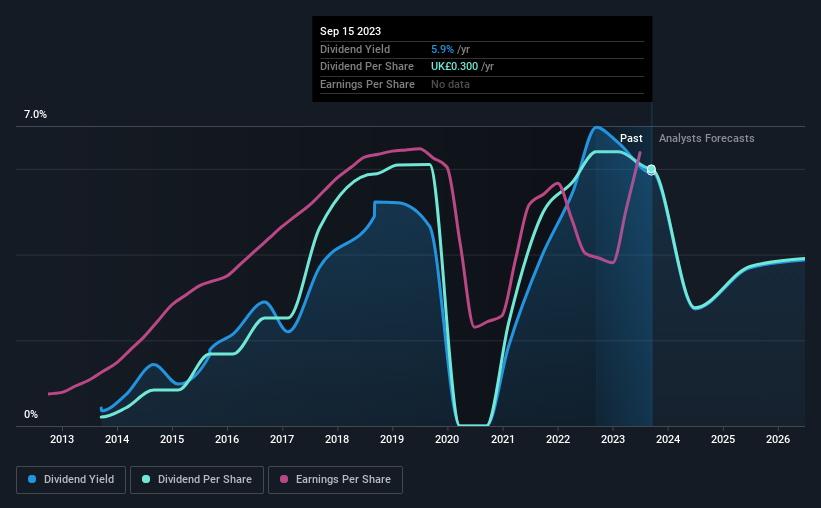
Task: Click the teal Dividend Per Share legend dot
Action: pyautogui.click(x=146, y=479)
